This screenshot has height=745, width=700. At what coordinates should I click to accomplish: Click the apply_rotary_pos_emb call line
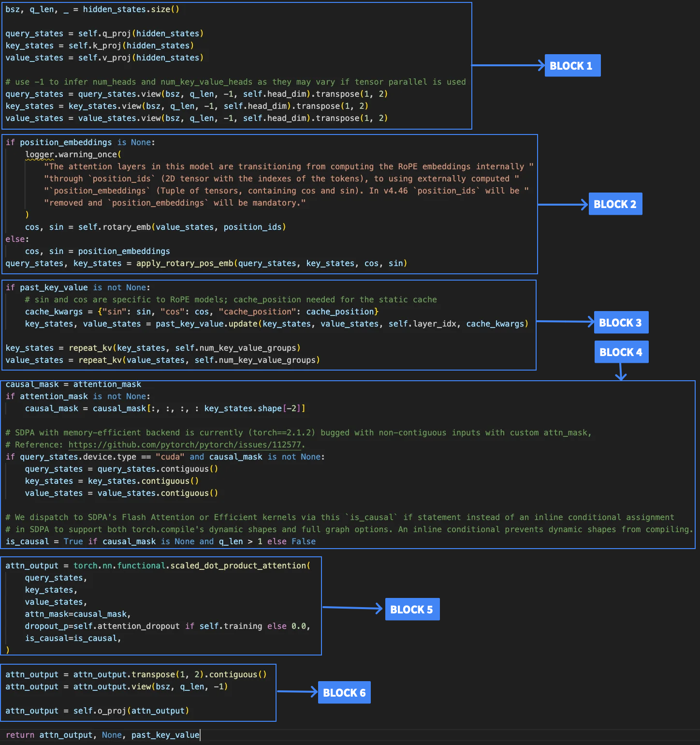[x=206, y=263]
